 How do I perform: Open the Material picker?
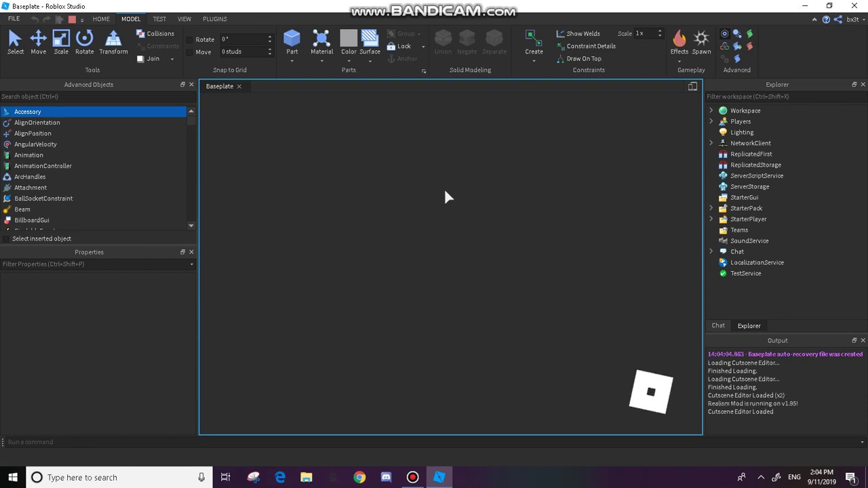pyautogui.click(x=321, y=42)
